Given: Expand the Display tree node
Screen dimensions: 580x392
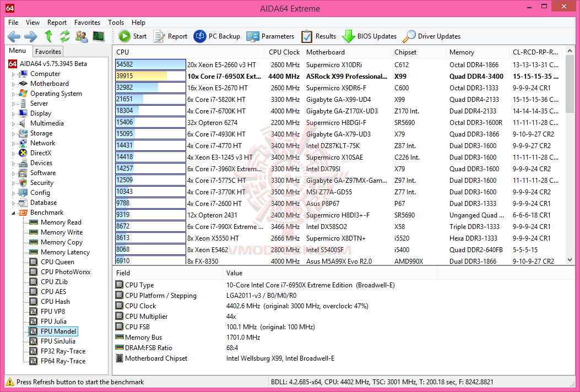Looking at the screenshot, I should (x=14, y=113).
